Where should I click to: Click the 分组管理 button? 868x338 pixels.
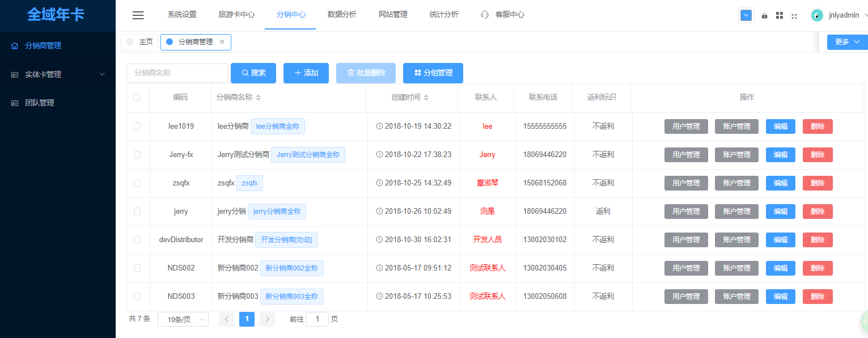[433, 73]
